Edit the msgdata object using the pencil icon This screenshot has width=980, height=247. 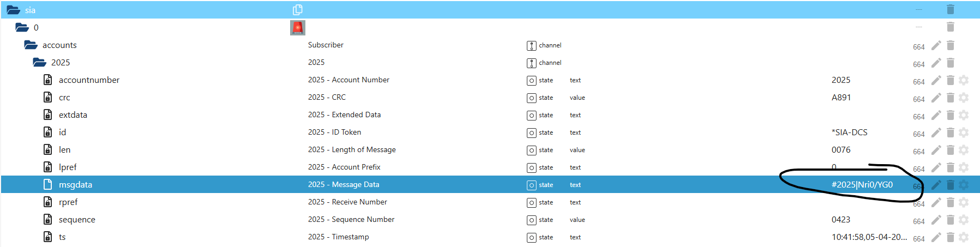[936, 185]
